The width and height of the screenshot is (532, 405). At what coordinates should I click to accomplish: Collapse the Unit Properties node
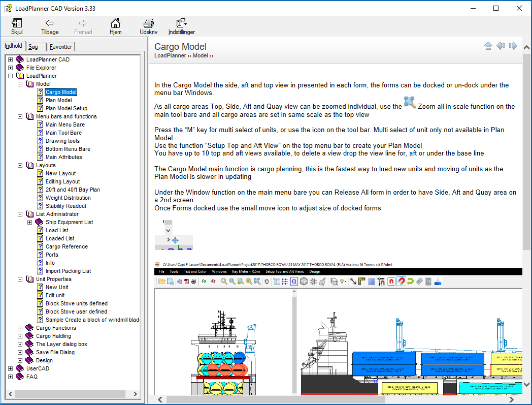point(20,279)
